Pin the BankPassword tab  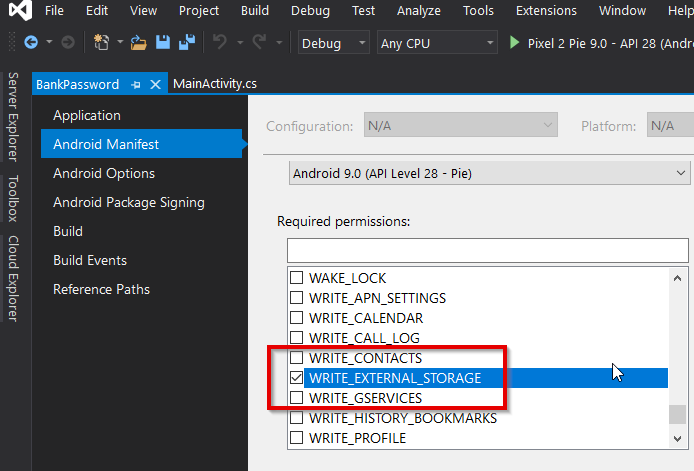[x=136, y=84]
